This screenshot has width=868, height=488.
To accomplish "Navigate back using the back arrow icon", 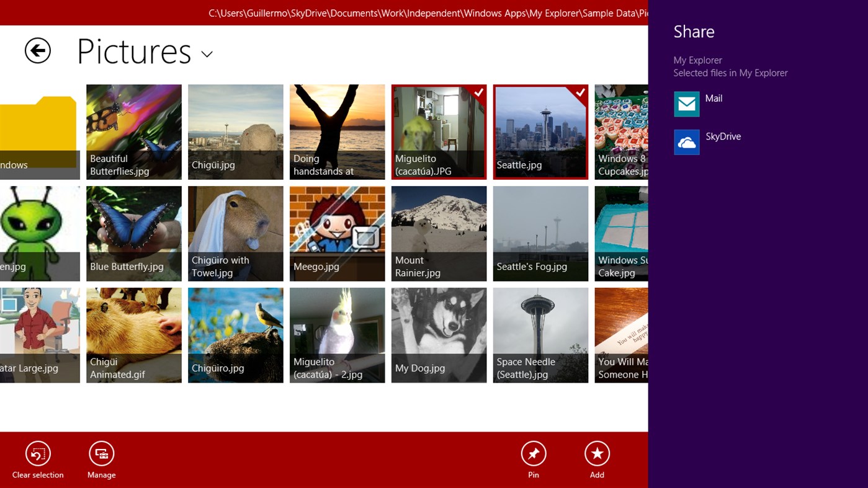I will click(37, 51).
